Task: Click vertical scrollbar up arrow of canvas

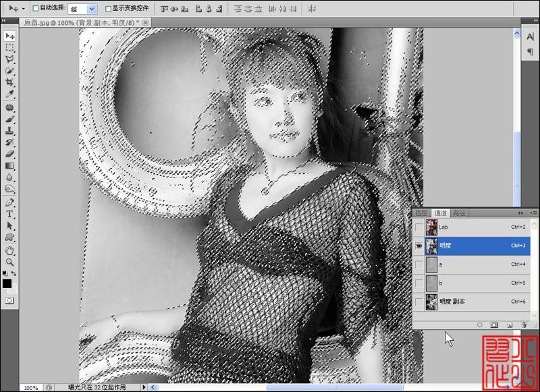Action: point(517,33)
